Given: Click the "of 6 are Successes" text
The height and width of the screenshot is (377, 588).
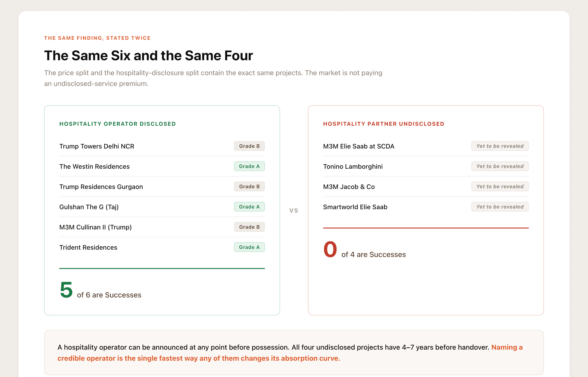Looking at the screenshot, I should coord(109,295).
